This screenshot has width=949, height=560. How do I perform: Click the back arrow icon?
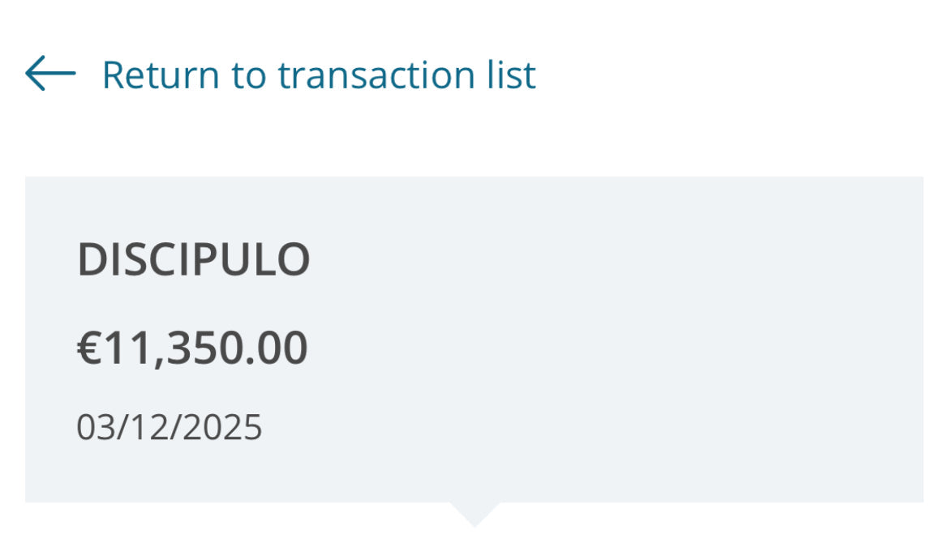tap(50, 74)
